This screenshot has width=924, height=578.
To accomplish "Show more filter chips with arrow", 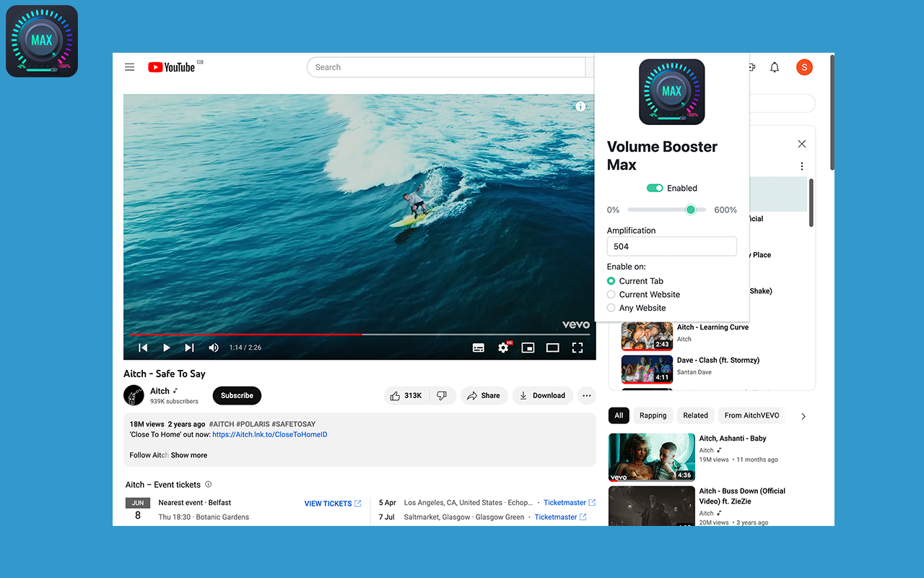I will 803,416.
